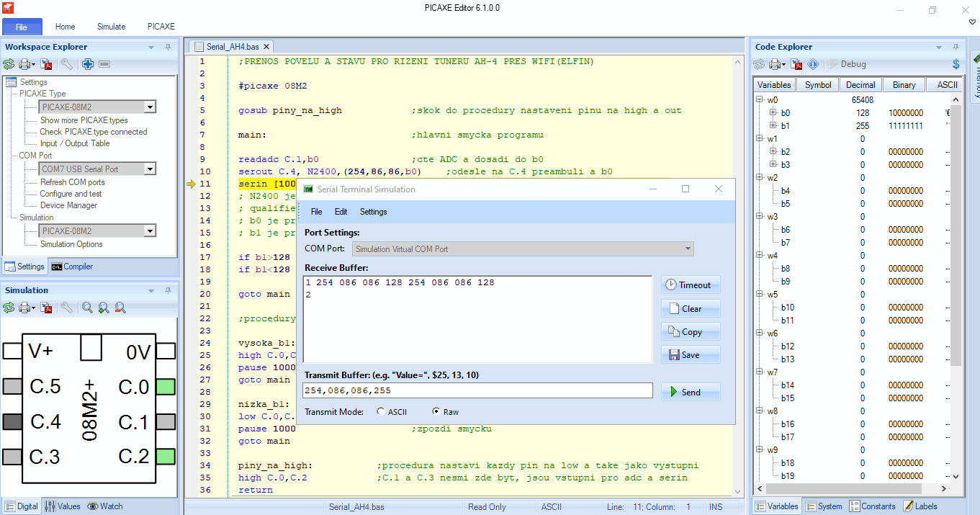Select ASCII transmit mode

[381, 412]
